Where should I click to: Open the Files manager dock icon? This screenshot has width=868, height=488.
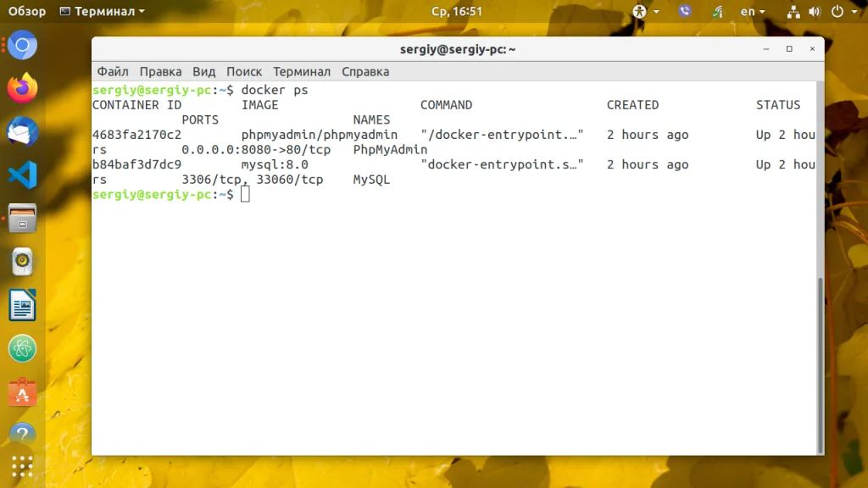(22, 218)
